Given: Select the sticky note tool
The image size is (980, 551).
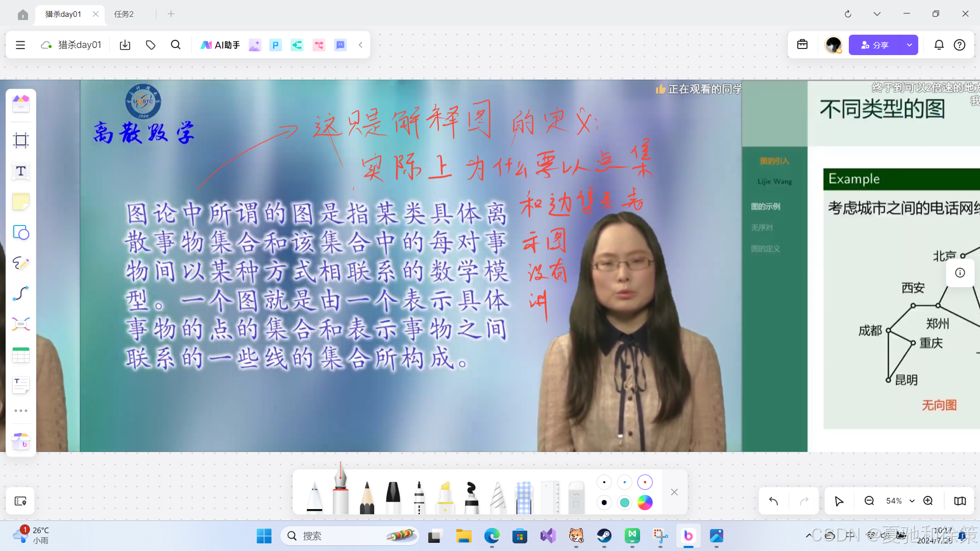Looking at the screenshot, I should click(x=21, y=202).
